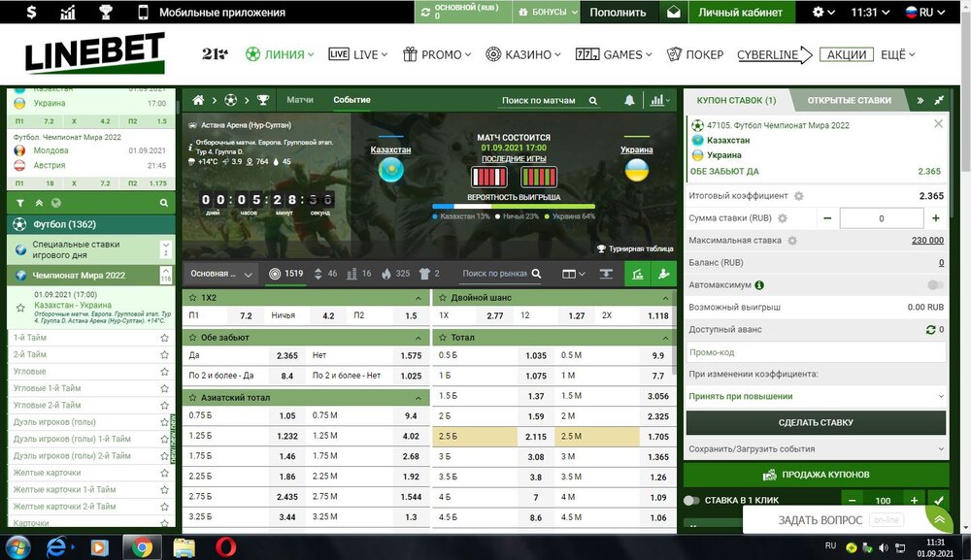Click the maximum stake 230 000 link
The image size is (971, 560).
click(x=927, y=241)
